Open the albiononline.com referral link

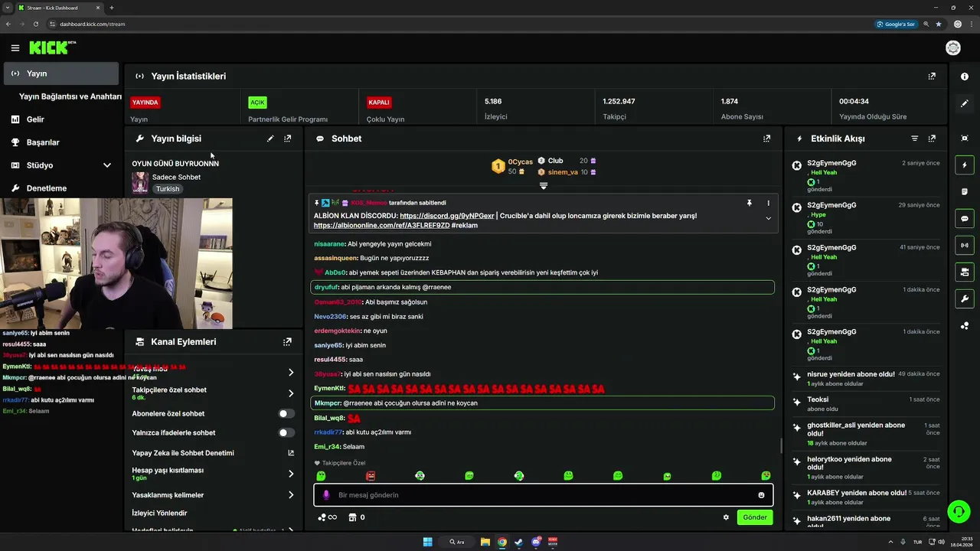381,226
